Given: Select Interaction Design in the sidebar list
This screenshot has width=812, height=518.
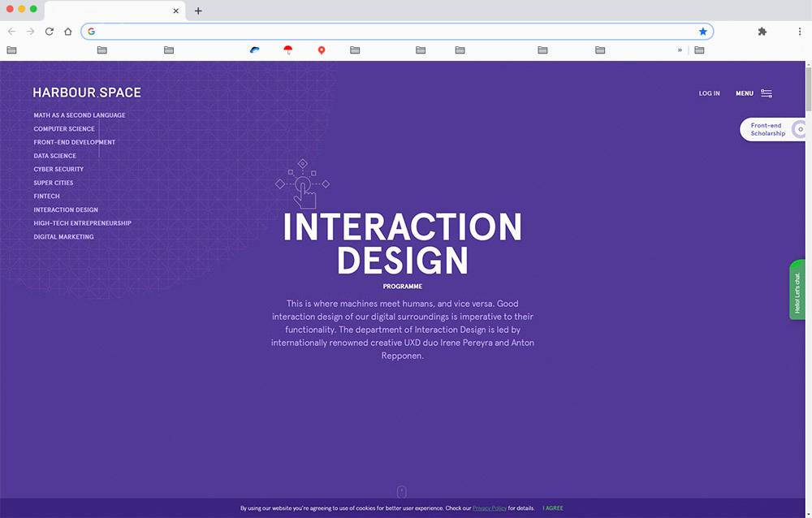Looking at the screenshot, I should pyautogui.click(x=66, y=209).
